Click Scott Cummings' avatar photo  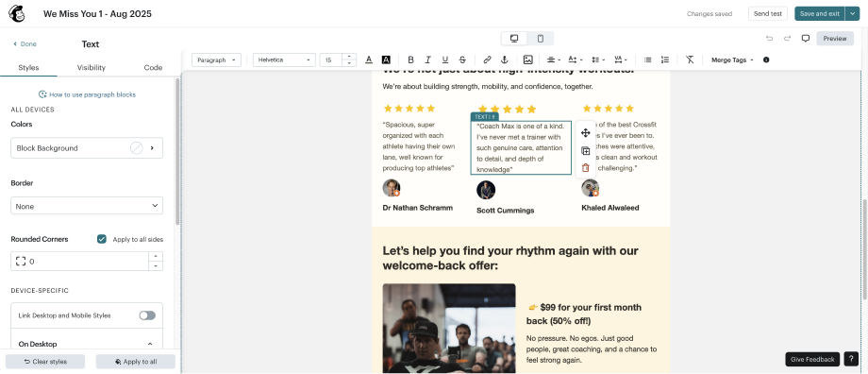point(486,190)
